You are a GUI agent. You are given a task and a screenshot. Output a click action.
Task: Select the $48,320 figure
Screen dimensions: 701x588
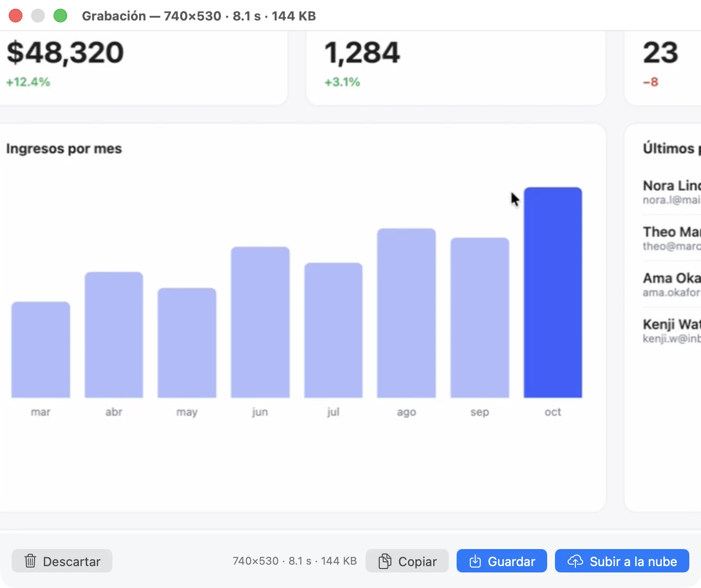tap(65, 53)
